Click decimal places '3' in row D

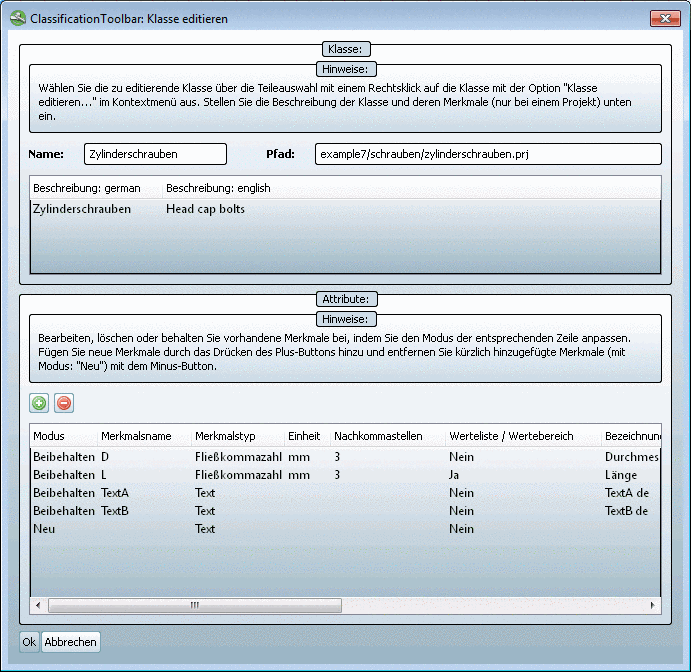pyautogui.click(x=337, y=457)
